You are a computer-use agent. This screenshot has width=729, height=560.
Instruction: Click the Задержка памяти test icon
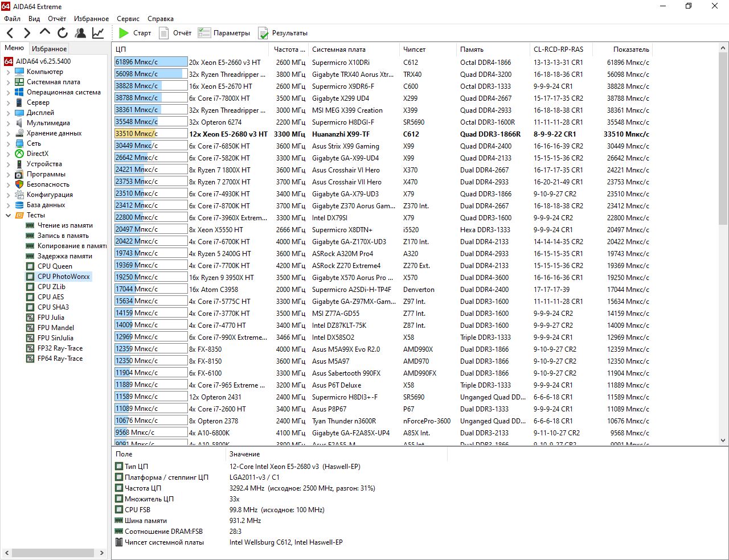point(30,256)
